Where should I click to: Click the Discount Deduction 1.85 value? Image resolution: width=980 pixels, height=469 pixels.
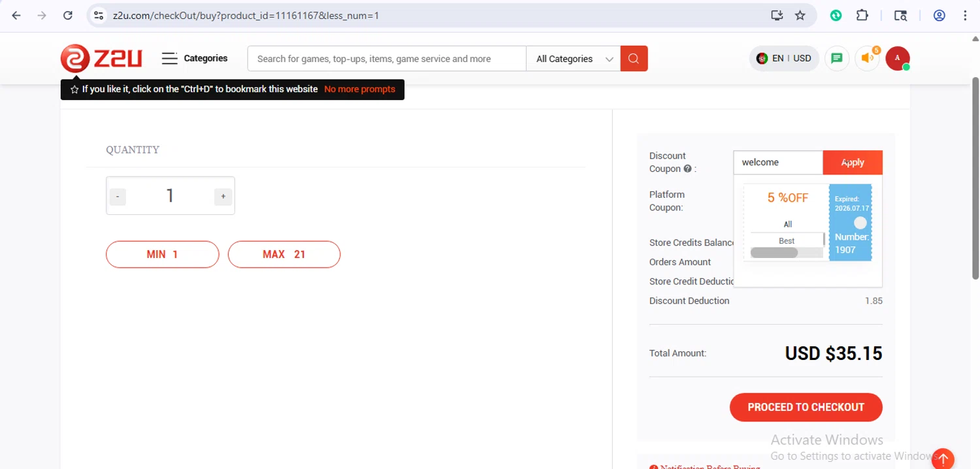(x=874, y=301)
